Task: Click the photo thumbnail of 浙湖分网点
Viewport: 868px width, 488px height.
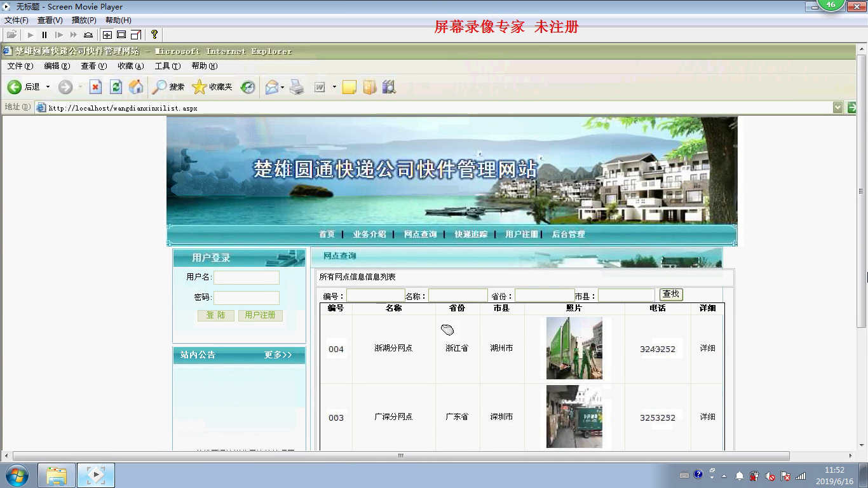Action: [574, 348]
